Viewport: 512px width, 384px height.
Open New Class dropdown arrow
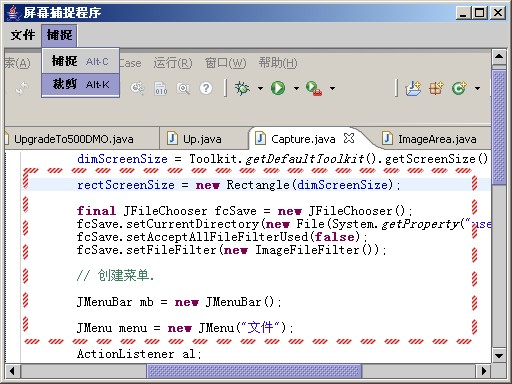(477, 89)
